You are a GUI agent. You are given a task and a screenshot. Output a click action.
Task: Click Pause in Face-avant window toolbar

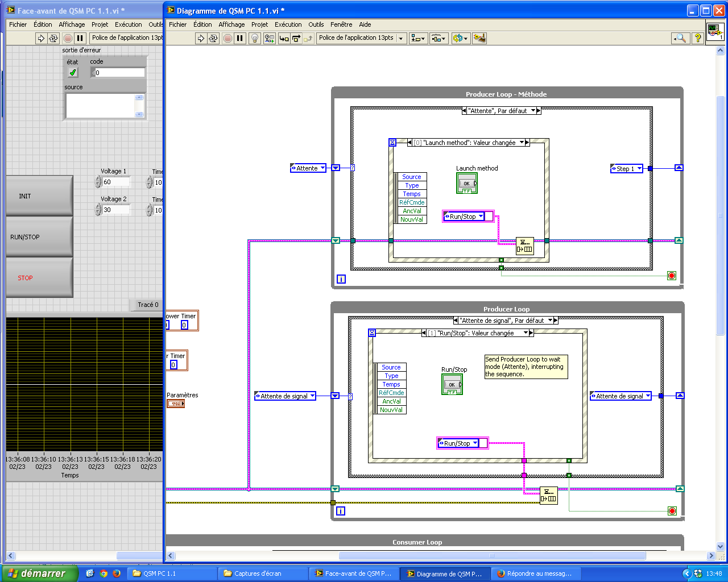pyautogui.click(x=80, y=38)
